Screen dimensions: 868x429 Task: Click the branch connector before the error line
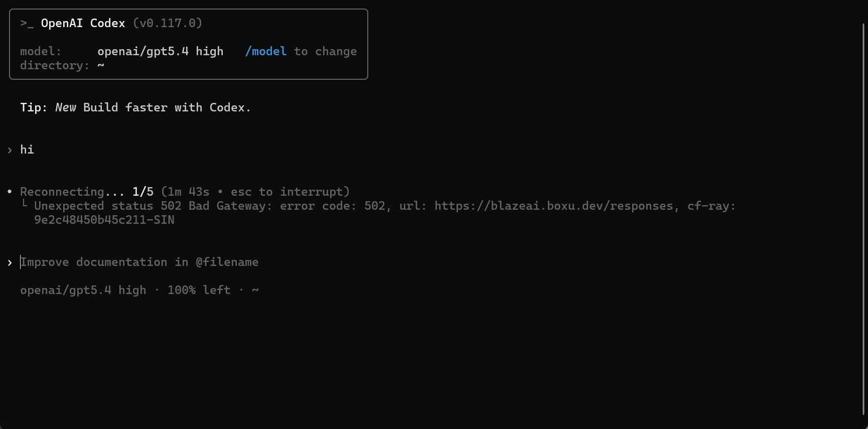click(24, 204)
